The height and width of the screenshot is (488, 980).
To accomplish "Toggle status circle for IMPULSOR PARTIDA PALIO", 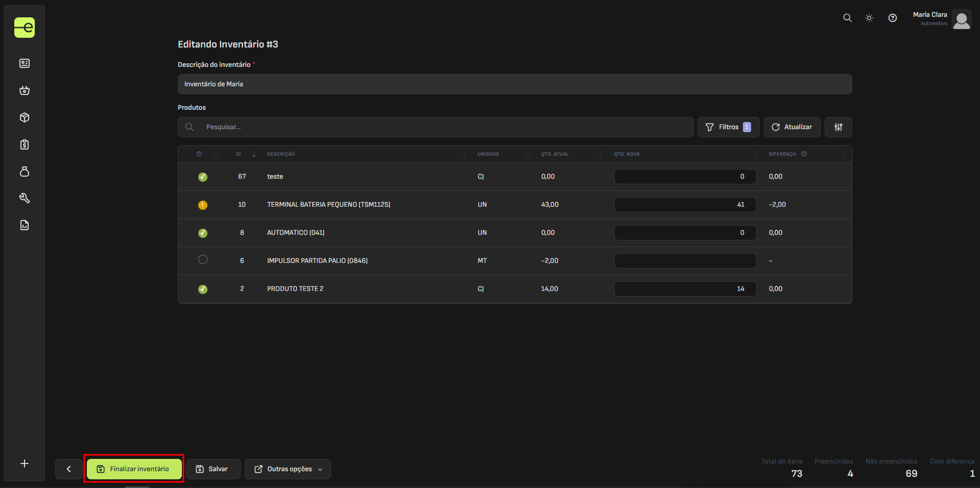I will coord(203,260).
